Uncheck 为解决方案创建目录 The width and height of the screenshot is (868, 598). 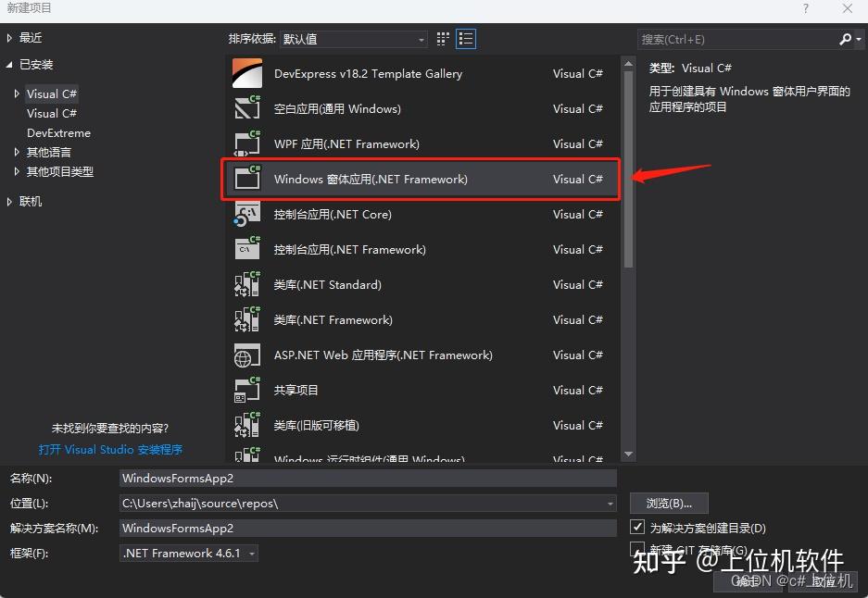pos(638,526)
